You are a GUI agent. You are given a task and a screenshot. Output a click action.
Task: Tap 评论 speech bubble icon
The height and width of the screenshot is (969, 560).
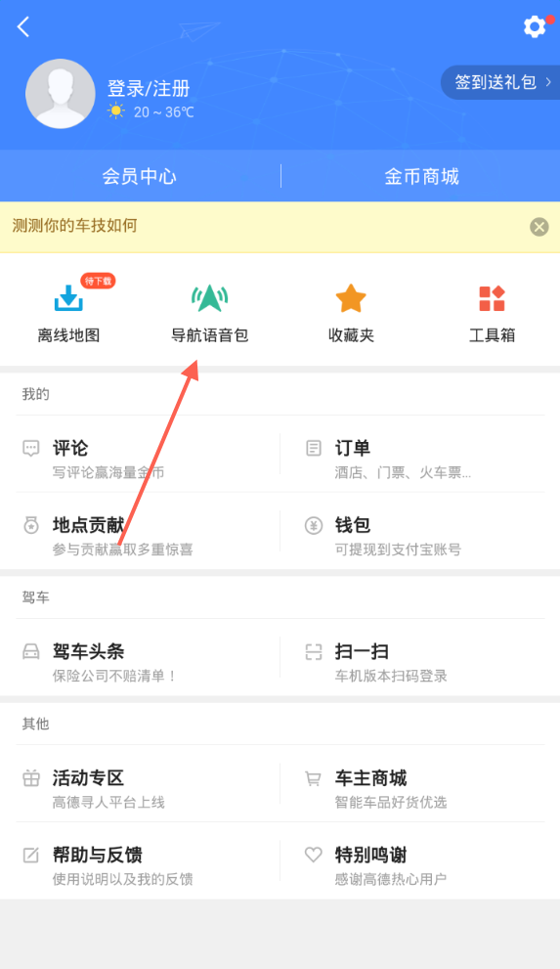pyautogui.click(x=31, y=448)
